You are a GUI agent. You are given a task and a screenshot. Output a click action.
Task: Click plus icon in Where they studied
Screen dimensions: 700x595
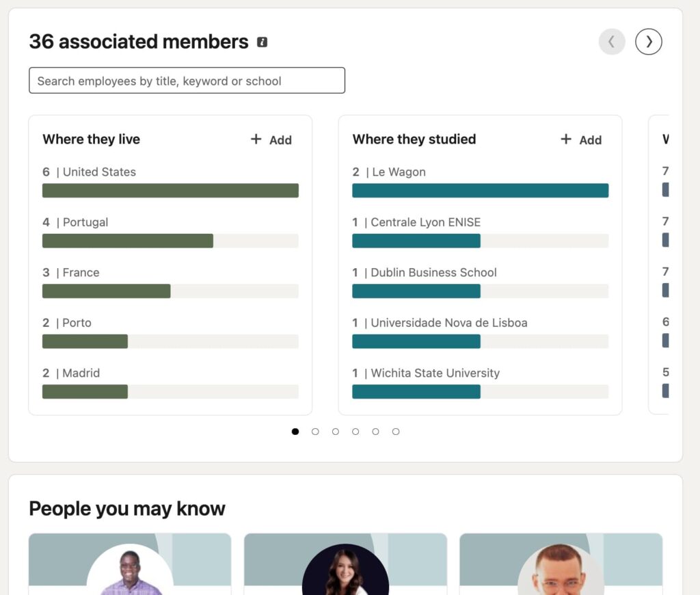click(565, 139)
